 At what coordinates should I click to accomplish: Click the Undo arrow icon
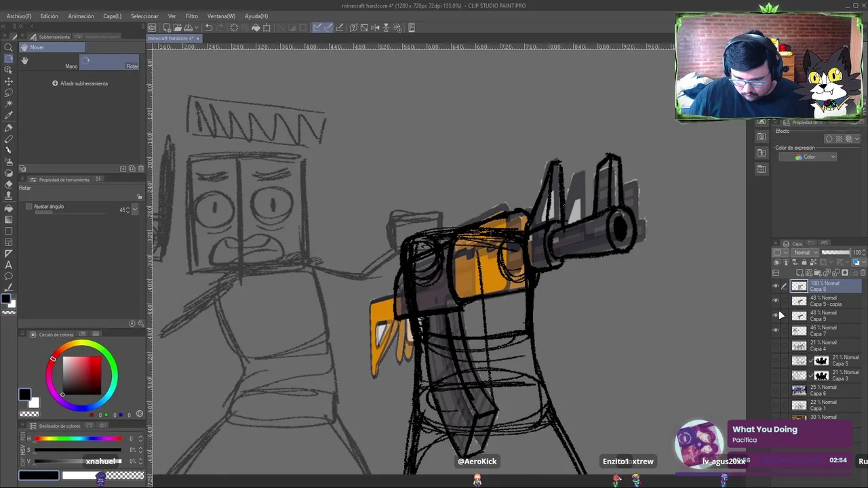[209, 28]
